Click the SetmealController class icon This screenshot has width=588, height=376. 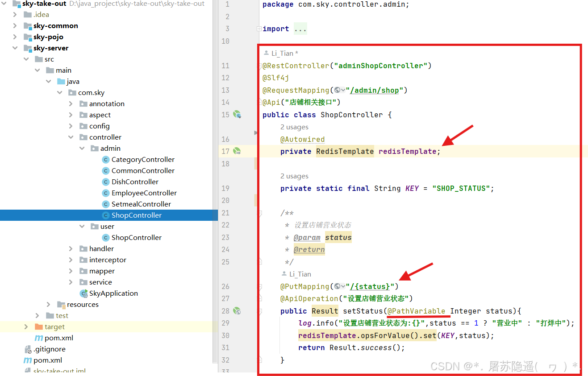[106, 204]
